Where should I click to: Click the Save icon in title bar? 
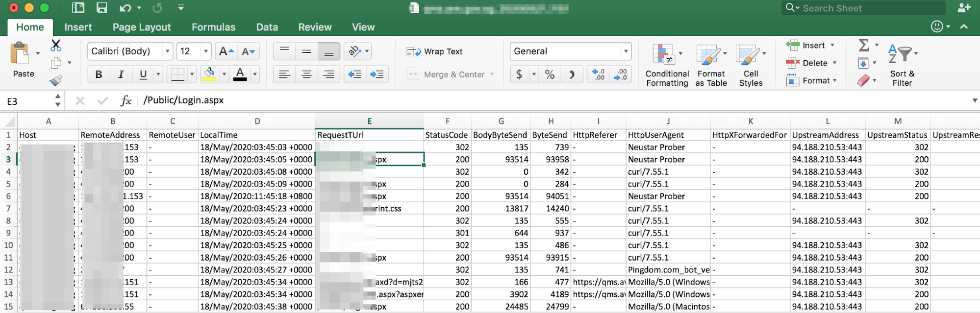pyautogui.click(x=101, y=8)
